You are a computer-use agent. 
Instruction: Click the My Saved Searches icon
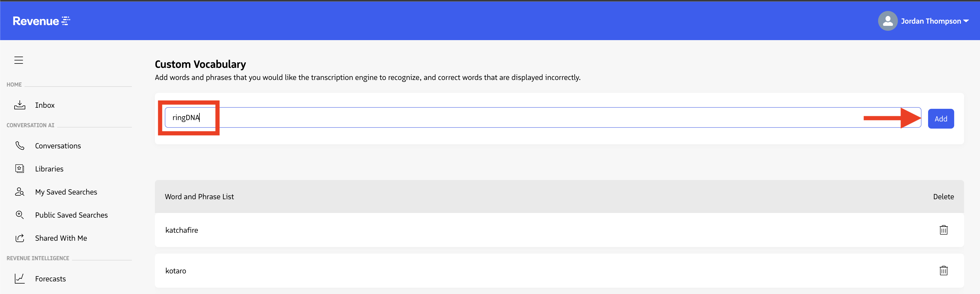pyautogui.click(x=20, y=192)
